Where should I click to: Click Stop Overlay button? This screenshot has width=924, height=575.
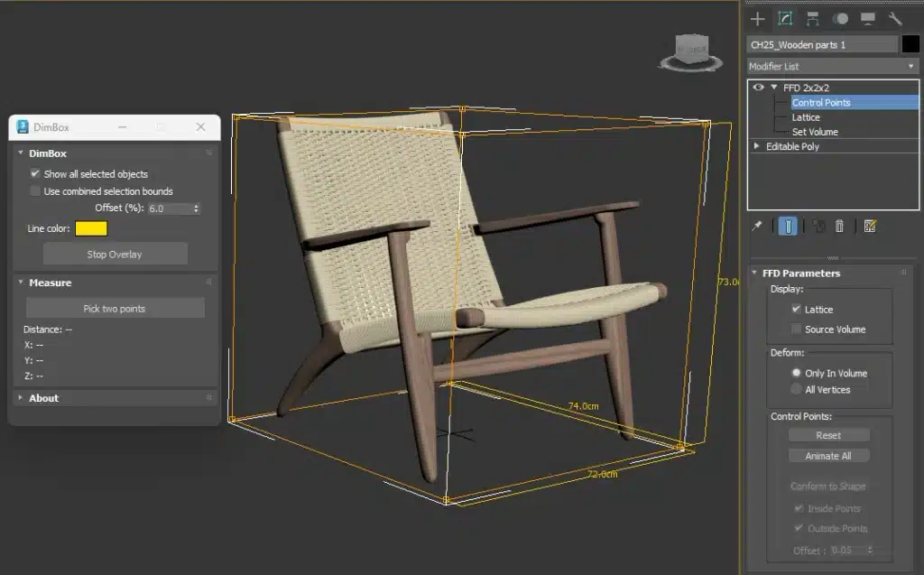click(x=115, y=255)
